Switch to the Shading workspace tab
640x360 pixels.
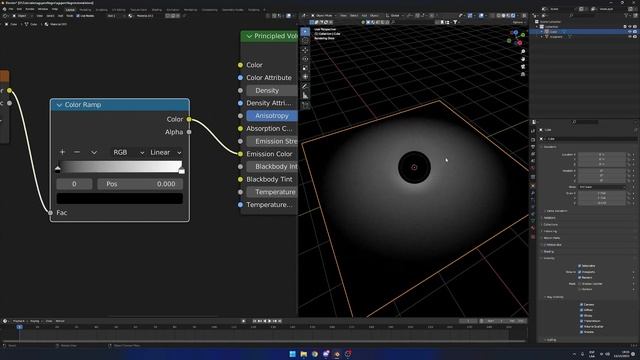(157, 9)
